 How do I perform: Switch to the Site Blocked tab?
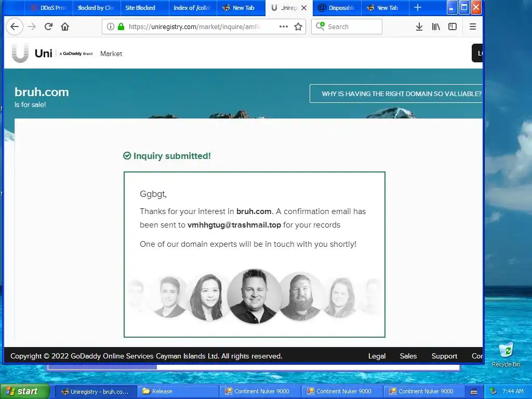coord(144,8)
